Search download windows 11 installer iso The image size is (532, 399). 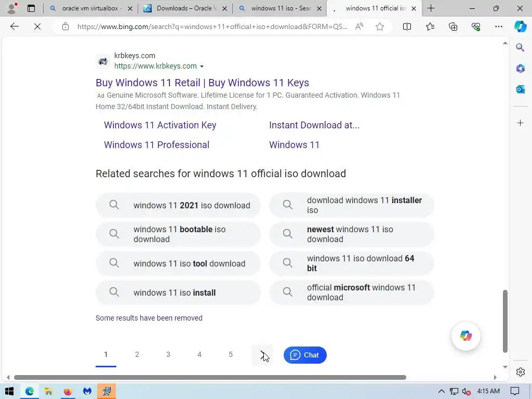click(352, 205)
